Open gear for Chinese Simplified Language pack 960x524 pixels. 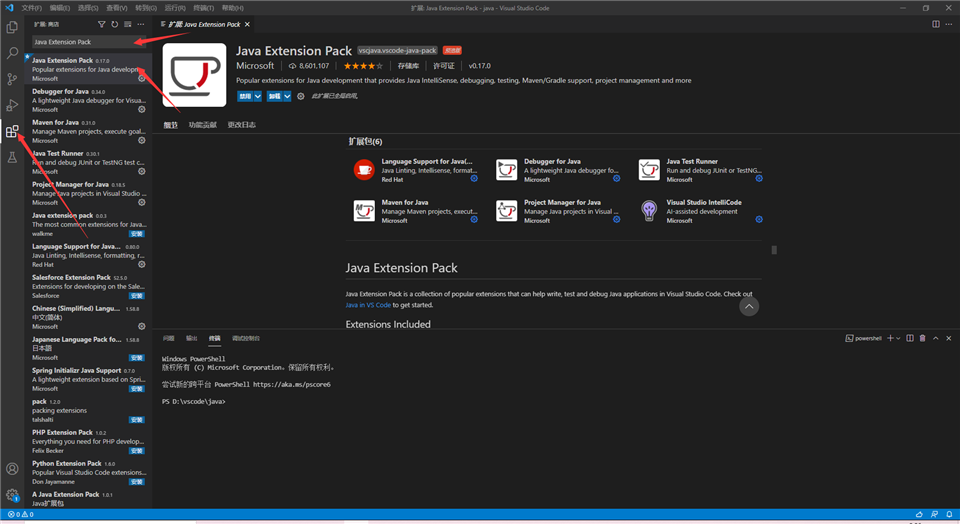pos(141,326)
